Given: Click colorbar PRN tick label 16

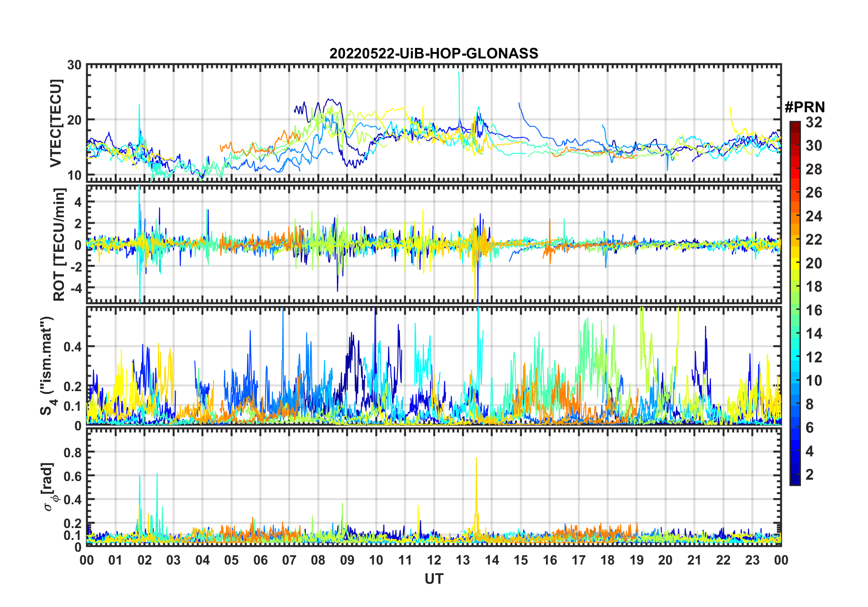Looking at the screenshot, I should [814, 310].
